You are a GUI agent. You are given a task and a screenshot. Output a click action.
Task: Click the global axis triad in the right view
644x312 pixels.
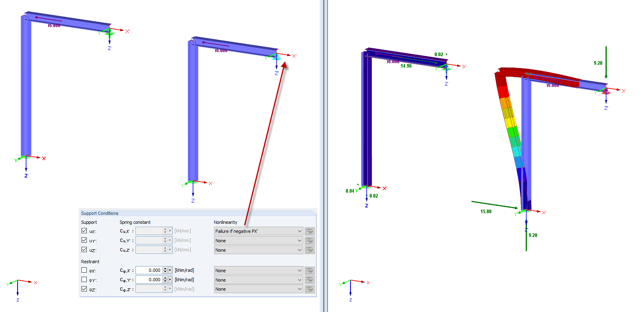coord(353,290)
